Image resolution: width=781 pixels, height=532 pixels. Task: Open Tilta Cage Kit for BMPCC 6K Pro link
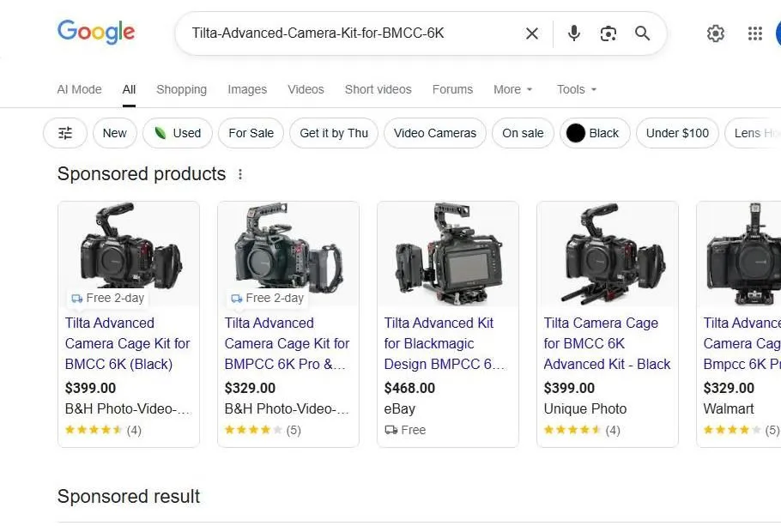287,344
